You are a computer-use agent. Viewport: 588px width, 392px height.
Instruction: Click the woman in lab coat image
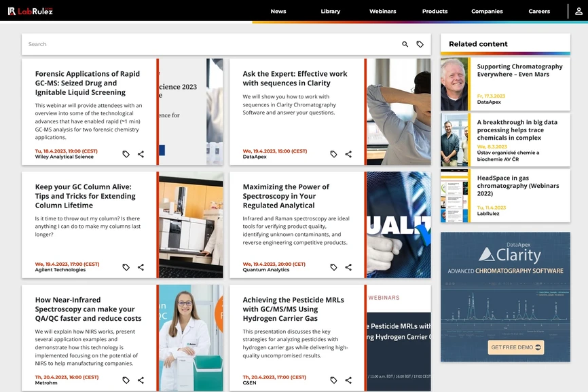pyautogui.click(x=191, y=338)
